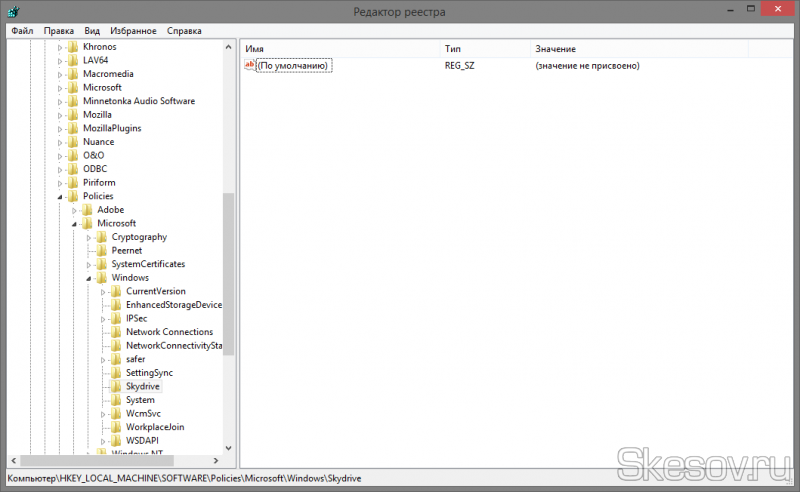Open the Справка menu
The width and height of the screenshot is (800, 492).
183,31
